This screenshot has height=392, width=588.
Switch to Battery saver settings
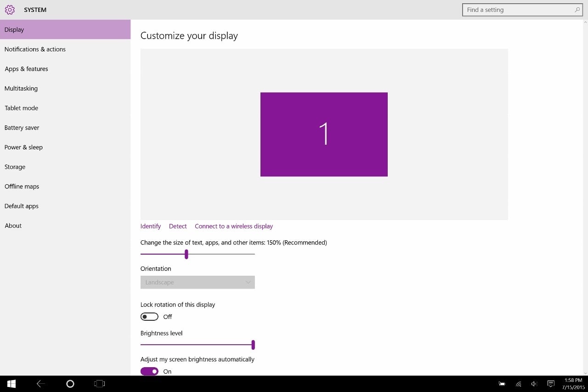(x=22, y=127)
